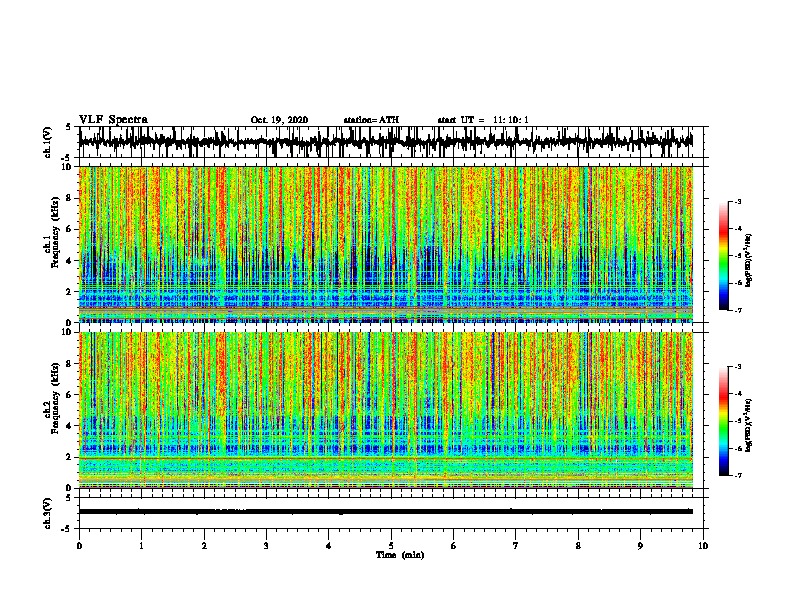Screen dimensions: 792x612
Task: Click the "ch.1(V)" waveform axis label
Action: tap(47, 142)
